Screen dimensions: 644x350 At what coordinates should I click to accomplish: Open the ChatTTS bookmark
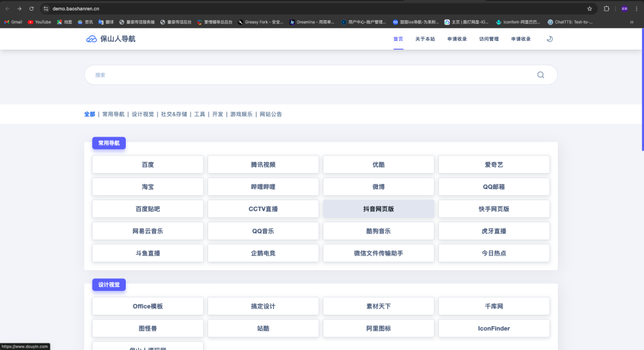coord(570,22)
